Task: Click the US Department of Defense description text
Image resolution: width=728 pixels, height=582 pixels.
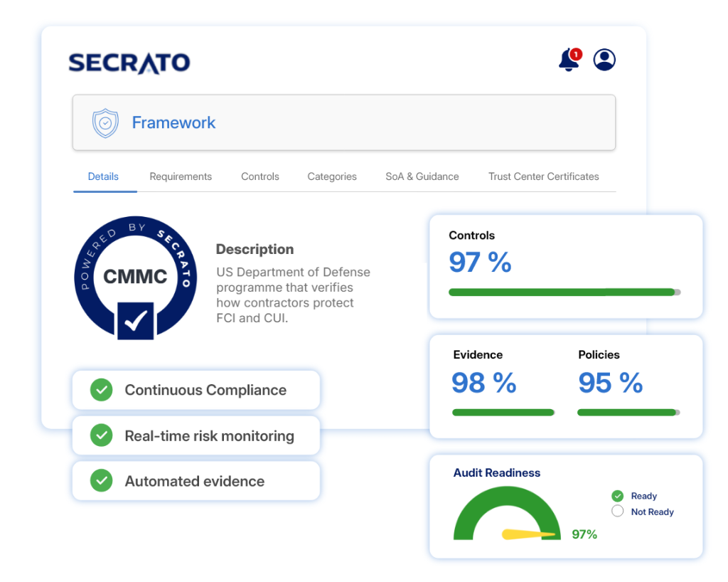Action: 293,295
